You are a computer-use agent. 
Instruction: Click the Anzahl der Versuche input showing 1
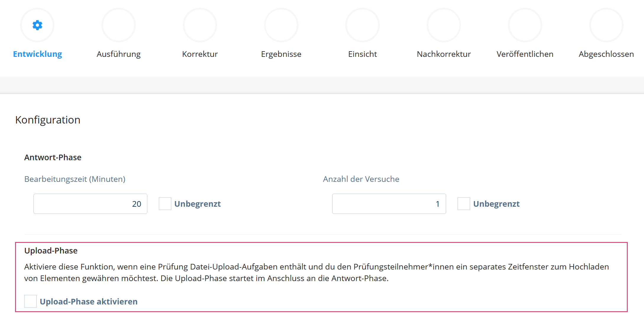[389, 203]
